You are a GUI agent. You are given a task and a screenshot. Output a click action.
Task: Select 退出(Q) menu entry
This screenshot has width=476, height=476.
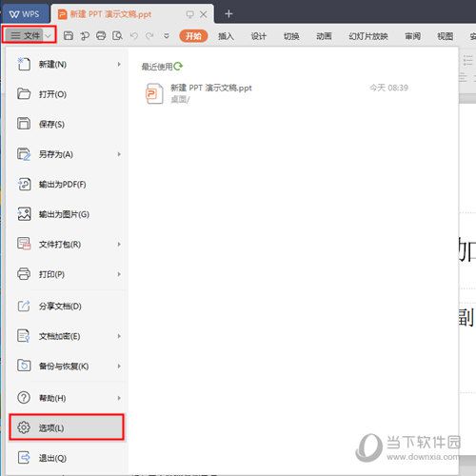click(x=67, y=458)
